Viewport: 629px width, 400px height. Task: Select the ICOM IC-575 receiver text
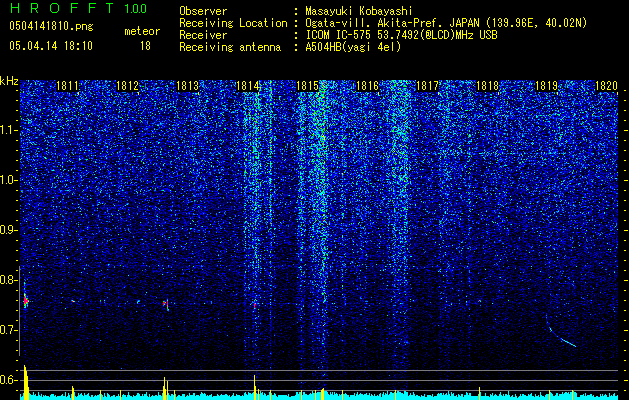(401, 35)
